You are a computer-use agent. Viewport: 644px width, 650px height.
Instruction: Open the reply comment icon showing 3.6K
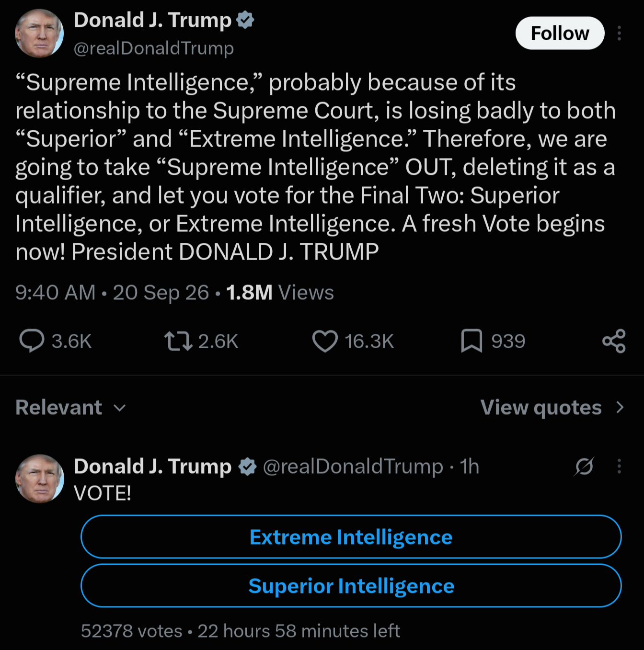click(32, 341)
